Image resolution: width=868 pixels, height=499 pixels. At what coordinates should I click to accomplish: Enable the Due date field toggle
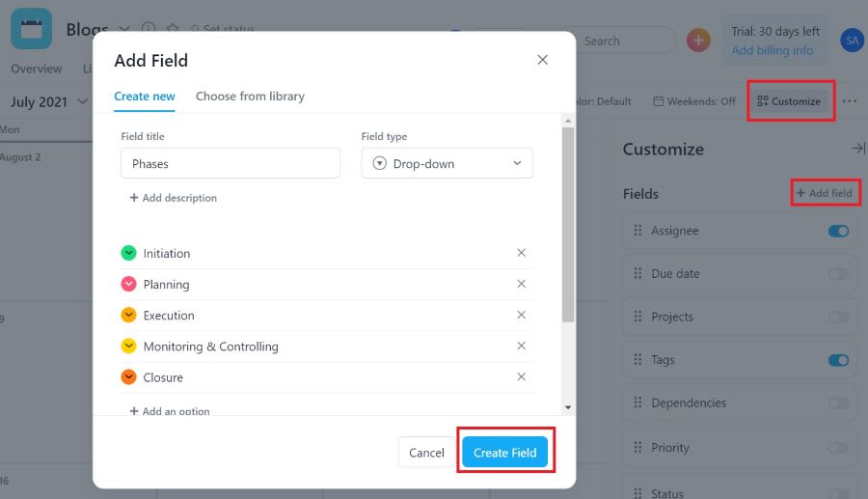point(839,273)
